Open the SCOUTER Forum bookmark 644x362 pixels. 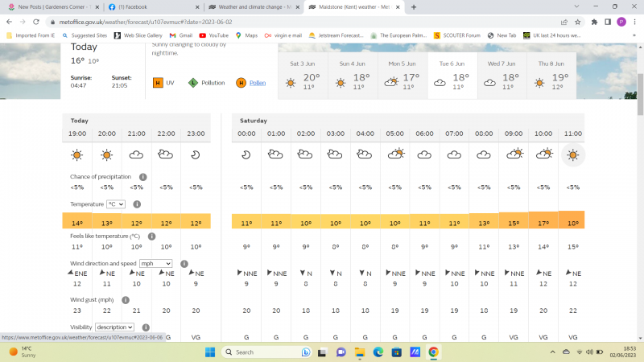tap(456, 35)
